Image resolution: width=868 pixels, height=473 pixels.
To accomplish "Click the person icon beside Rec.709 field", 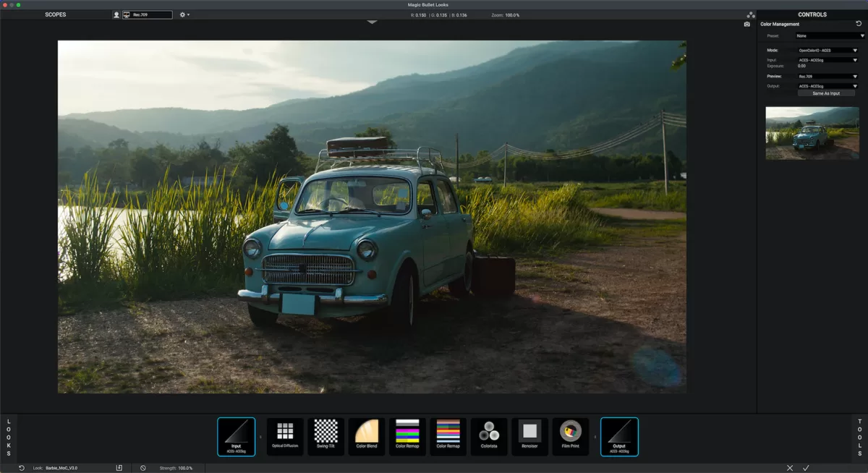I will click(116, 14).
